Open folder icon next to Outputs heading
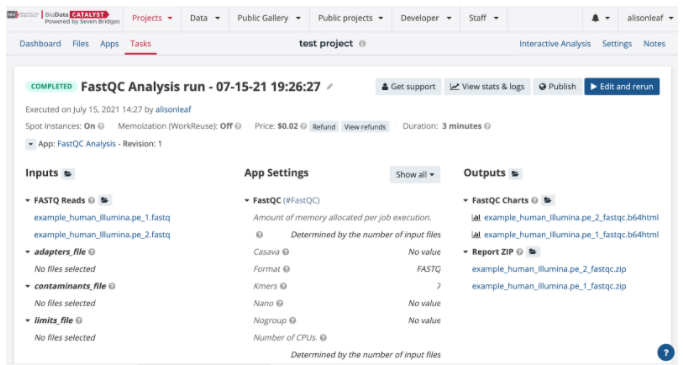 [515, 174]
